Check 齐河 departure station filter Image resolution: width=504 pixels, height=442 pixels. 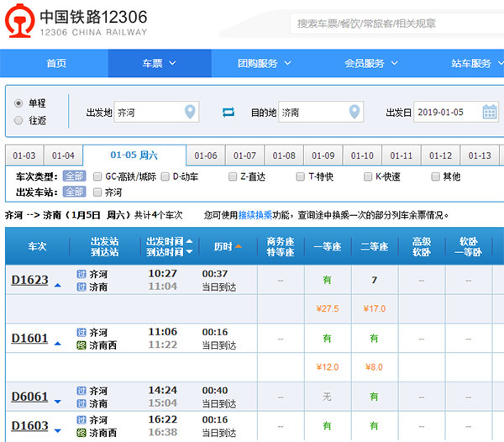click(x=97, y=192)
